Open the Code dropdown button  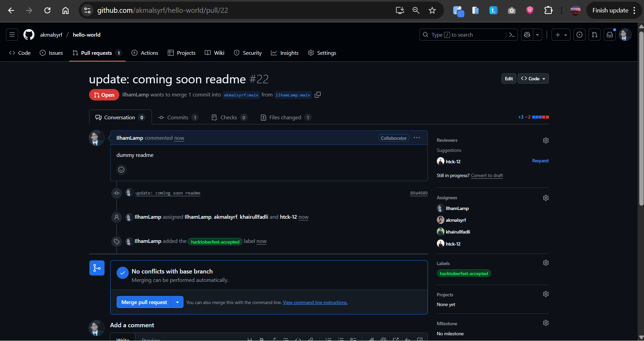[x=533, y=79]
